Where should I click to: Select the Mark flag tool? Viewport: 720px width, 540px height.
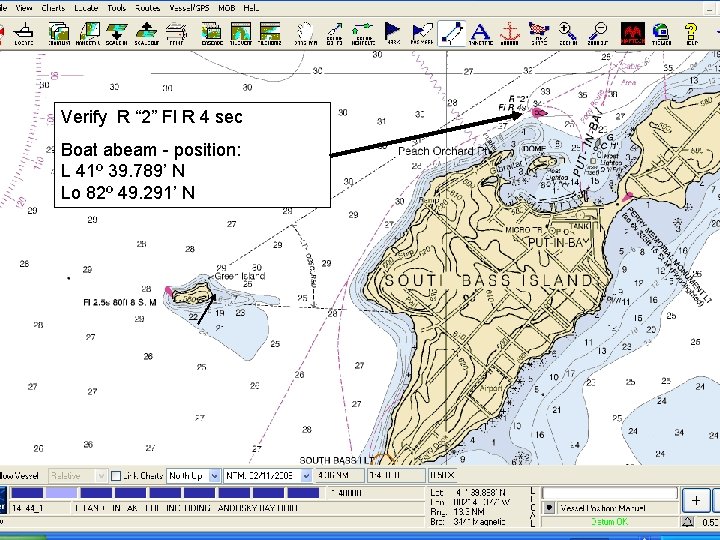pyautogui.click(x=393, y=34)
